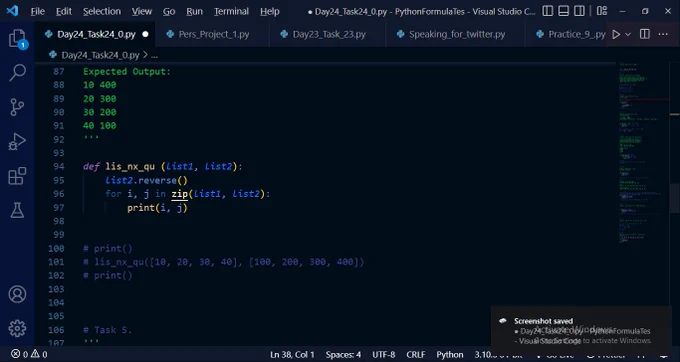Open the Run menu
Image resolution: width=680 pixels, height=362 pixels.
[194, 12]
